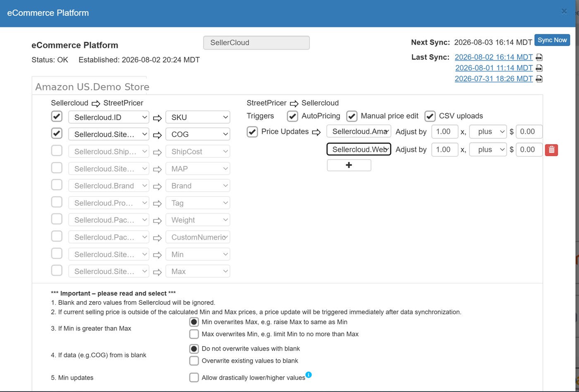Add another price update target with plus

349,165
